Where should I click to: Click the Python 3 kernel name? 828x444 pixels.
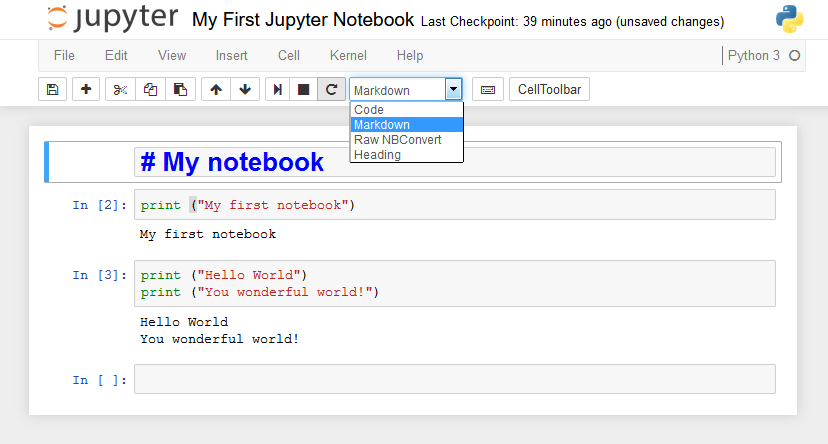point(754,55)
